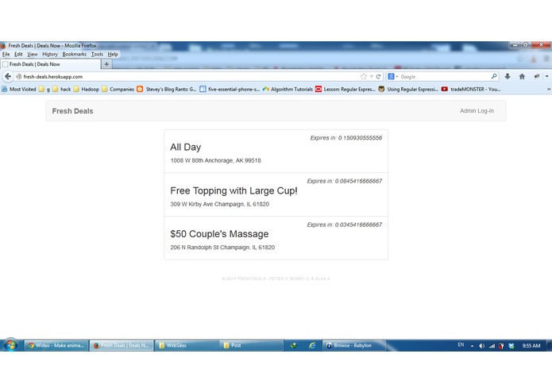
Task: Select the Fresh Deals | Deals Now tab
Action: [50, 64]
